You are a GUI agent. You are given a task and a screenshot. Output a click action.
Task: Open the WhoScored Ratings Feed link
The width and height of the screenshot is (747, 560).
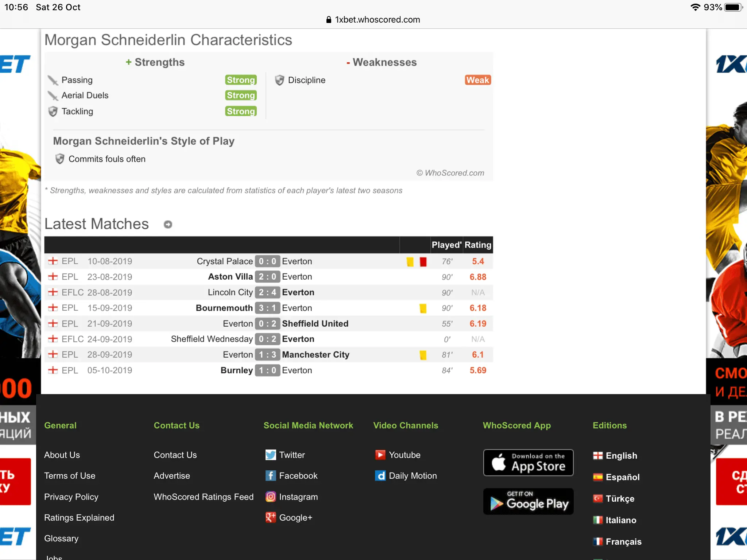click(x=204, y=497)
